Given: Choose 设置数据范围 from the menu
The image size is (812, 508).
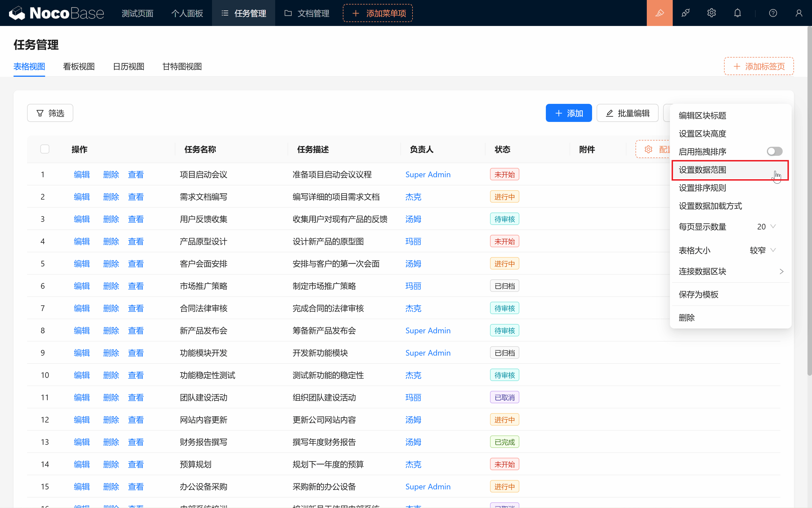Looking at the screenshot, I should [730, 170].
